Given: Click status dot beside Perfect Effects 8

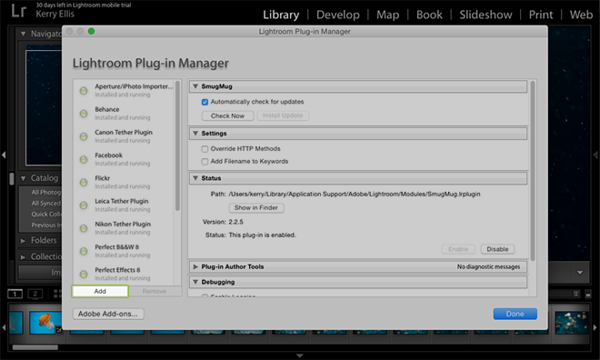Looking at the screenshot, I should [x=83, y=274].
